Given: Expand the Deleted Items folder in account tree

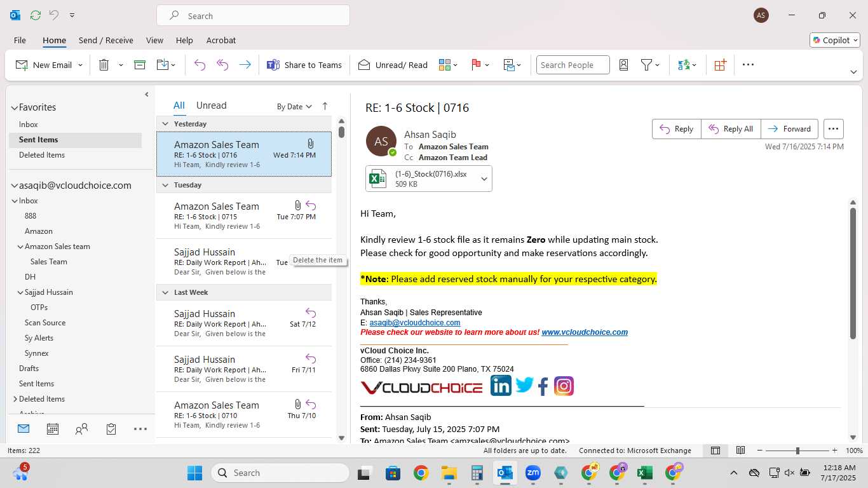Looking at the screenshot, I should [15, 399].
